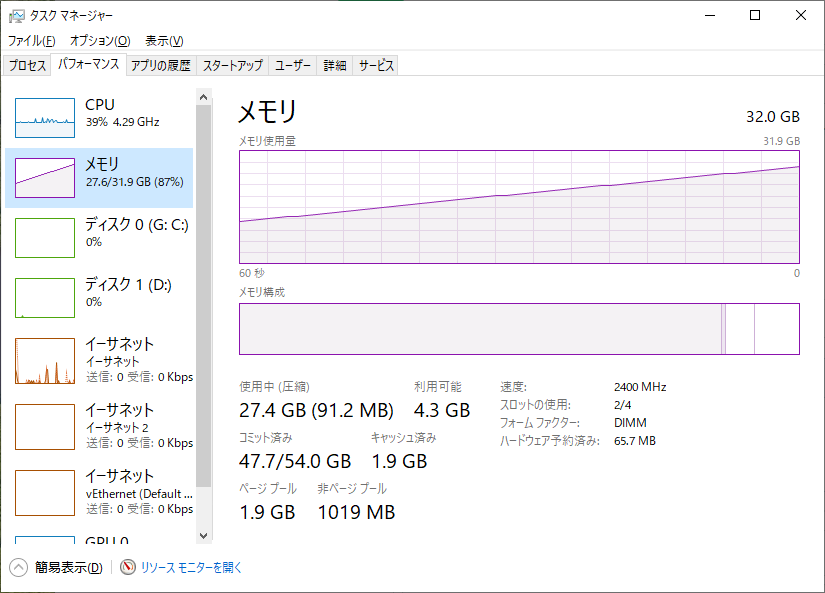Screen dimensions: 825x593
Task: View the イーサネット 2 adapter graph
Action: [x=100, y=426]
